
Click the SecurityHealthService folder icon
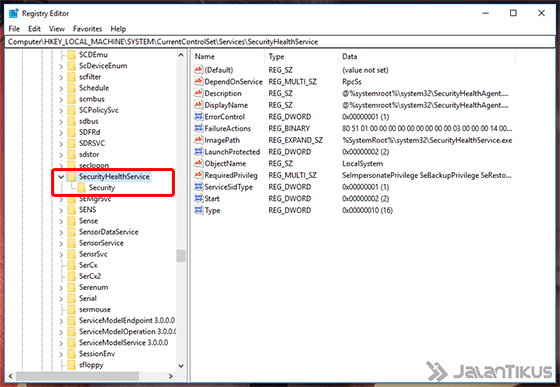tap(72, 176)
